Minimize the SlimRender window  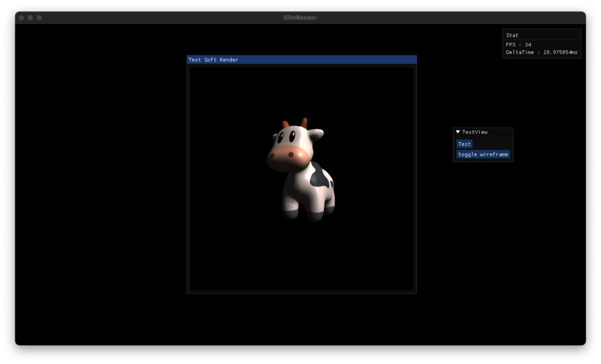coord(30,18)
